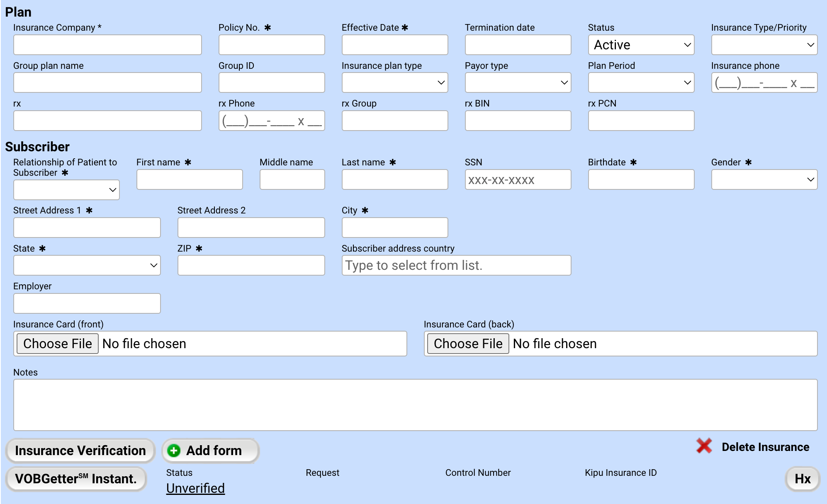Select the Gender dropdown
Image resolution: width=827 pixels, height=504 pixels.
coord(764,179)
